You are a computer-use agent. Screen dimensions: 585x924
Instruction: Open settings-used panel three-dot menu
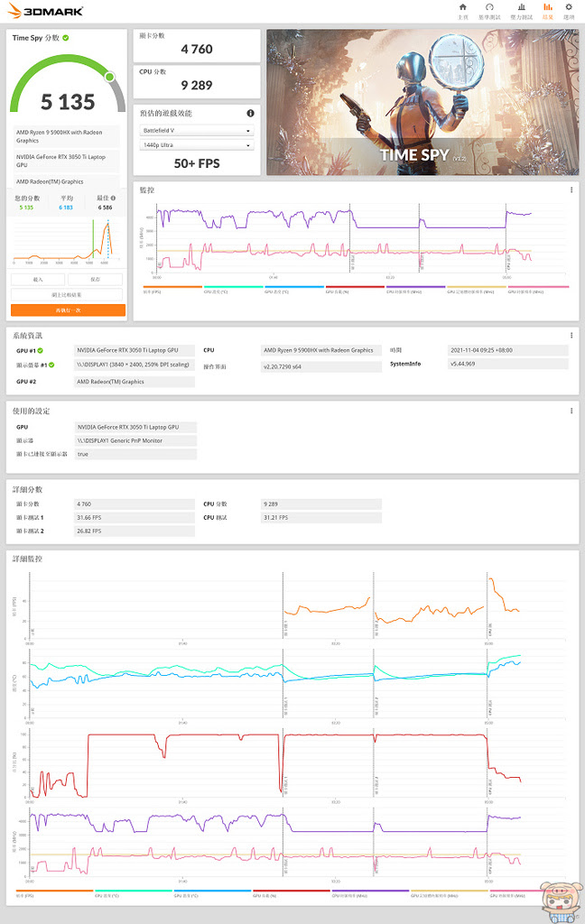pos(571,411)
